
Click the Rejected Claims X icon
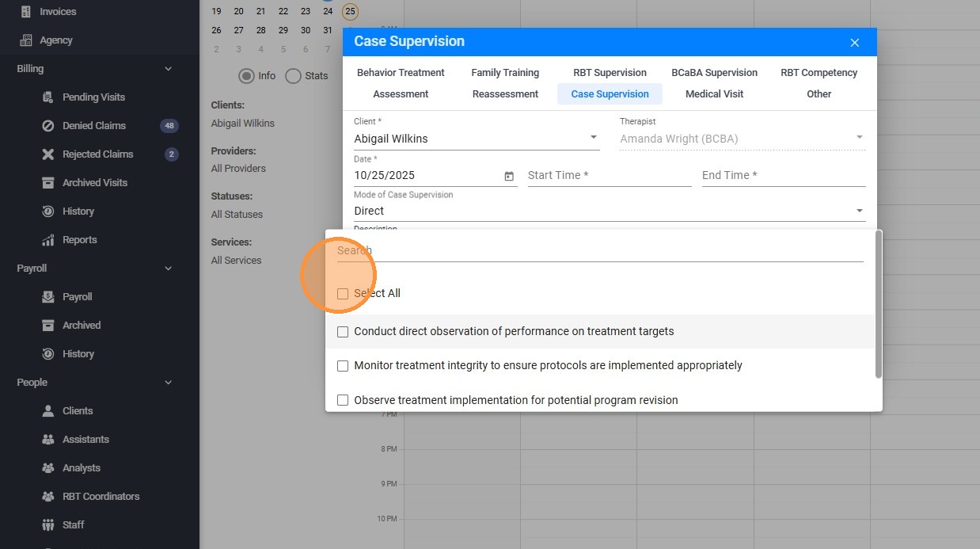48,154
